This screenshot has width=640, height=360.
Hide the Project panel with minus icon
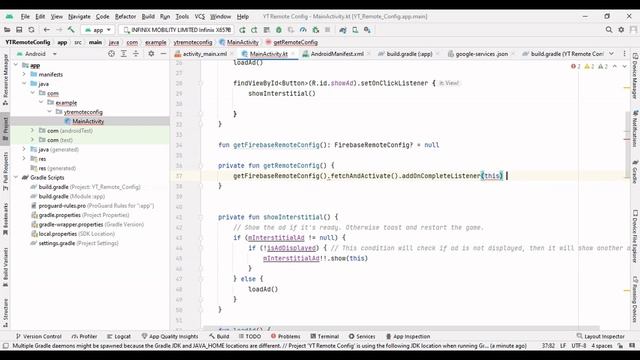tap(163, 54)
